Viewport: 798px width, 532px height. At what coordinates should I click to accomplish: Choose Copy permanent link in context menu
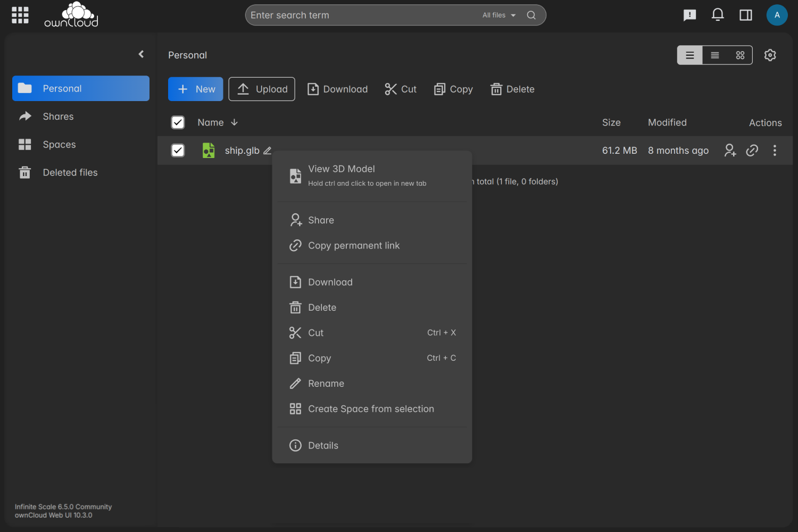pos(372,245)
